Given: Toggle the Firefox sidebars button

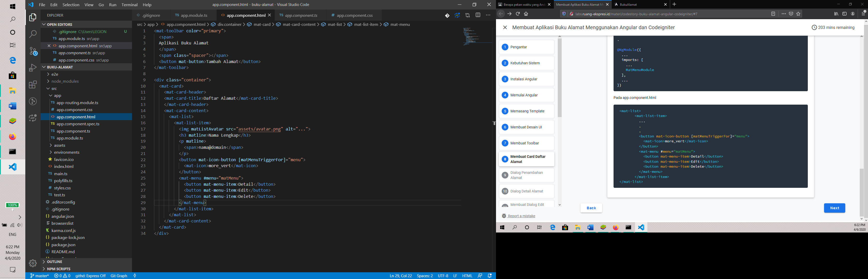Looking at the screenshot, I should pos(844,14).
